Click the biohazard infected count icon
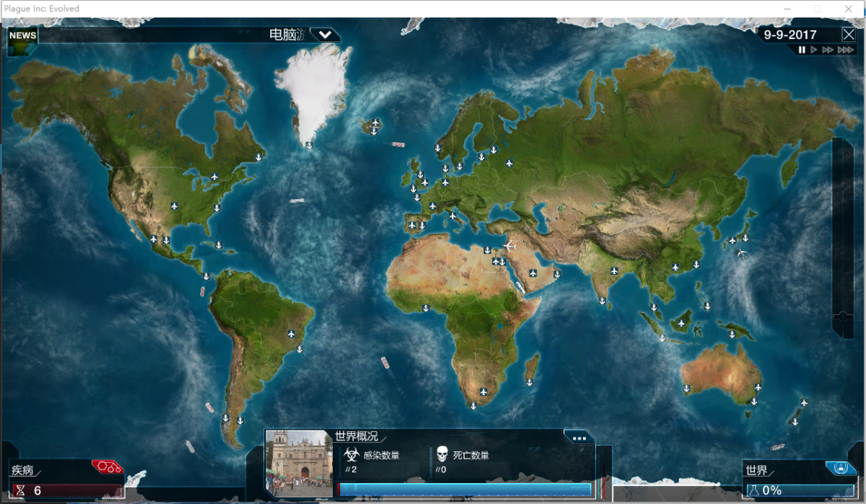The width and height of the screenshot is (866, 504). click(x=351, y=454)
